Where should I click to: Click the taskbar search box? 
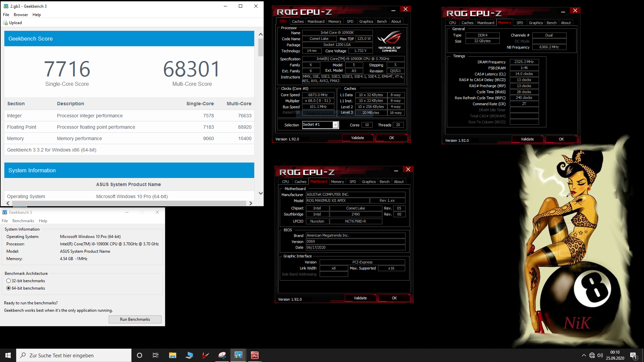[x=74, y=355]
